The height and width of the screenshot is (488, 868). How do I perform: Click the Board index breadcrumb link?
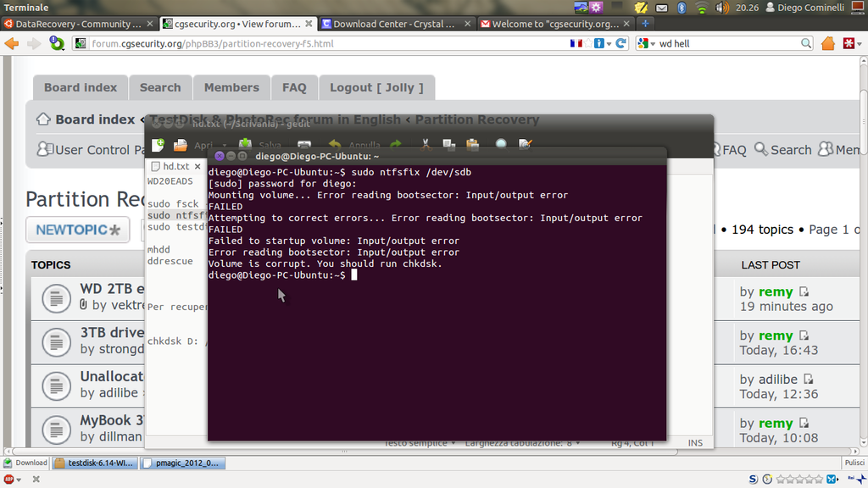coord(94,119)
